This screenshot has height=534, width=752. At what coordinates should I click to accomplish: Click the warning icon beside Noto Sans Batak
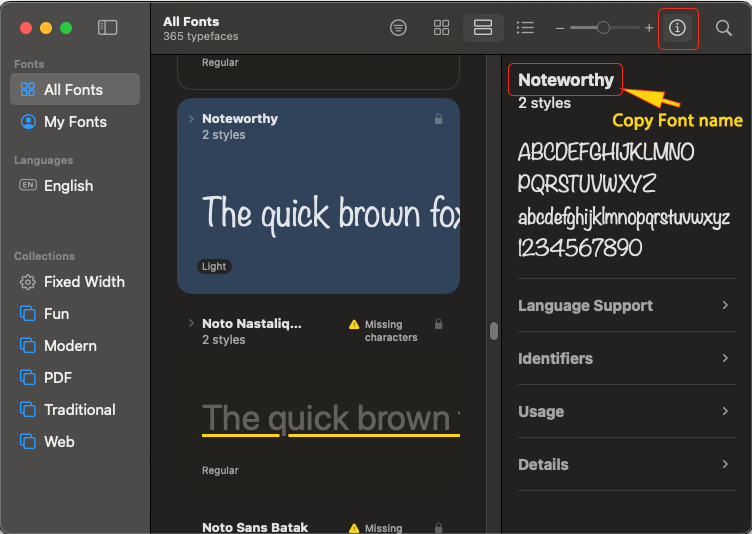coord(354,528)
